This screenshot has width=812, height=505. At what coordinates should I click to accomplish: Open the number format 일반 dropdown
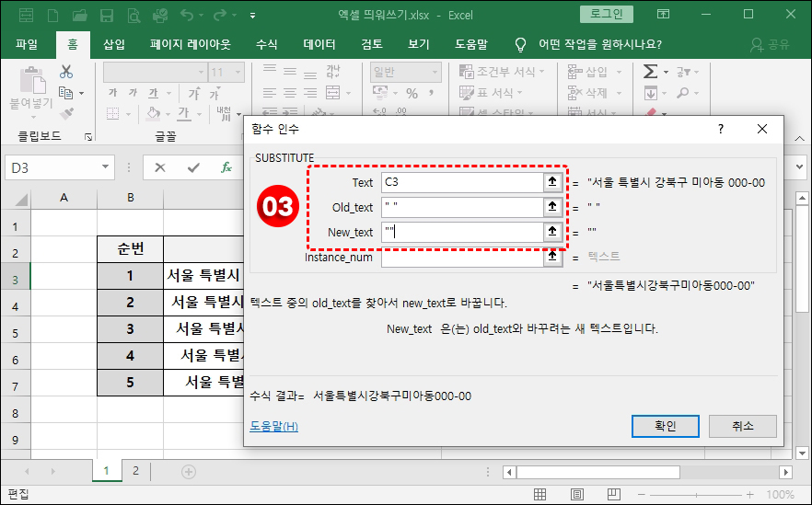[435, 73]
